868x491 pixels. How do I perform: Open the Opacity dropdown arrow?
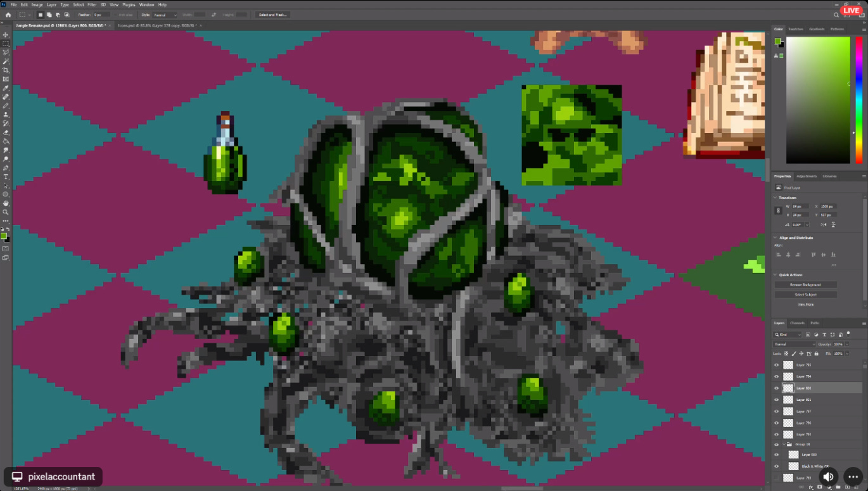[x=847, y=344]
